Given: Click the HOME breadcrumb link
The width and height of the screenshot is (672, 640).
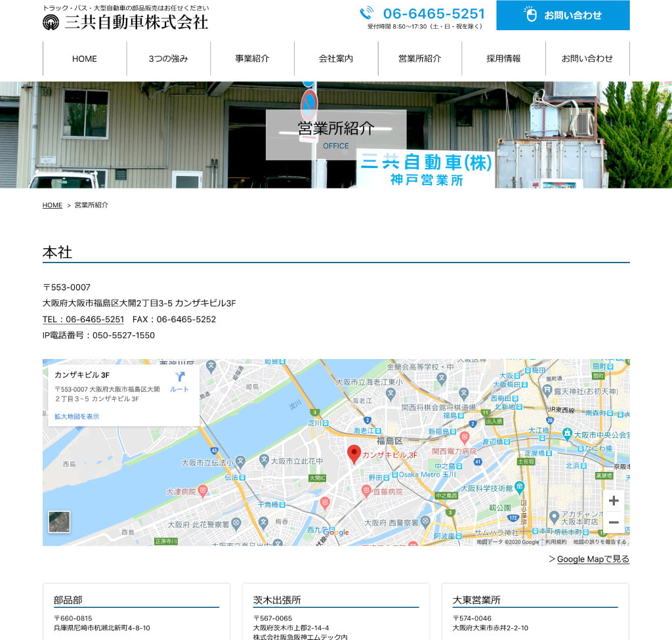Looking at the screenshot, I should 52,205.
